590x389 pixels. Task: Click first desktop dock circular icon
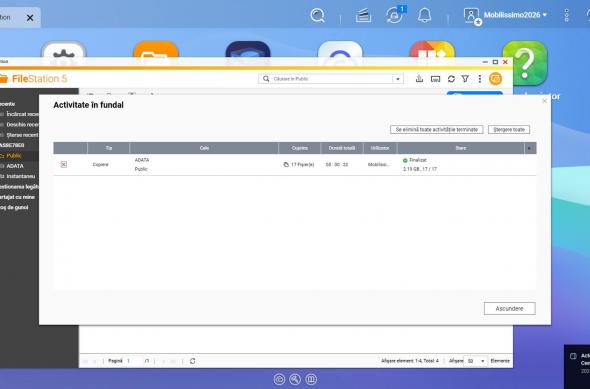[279, 379]
